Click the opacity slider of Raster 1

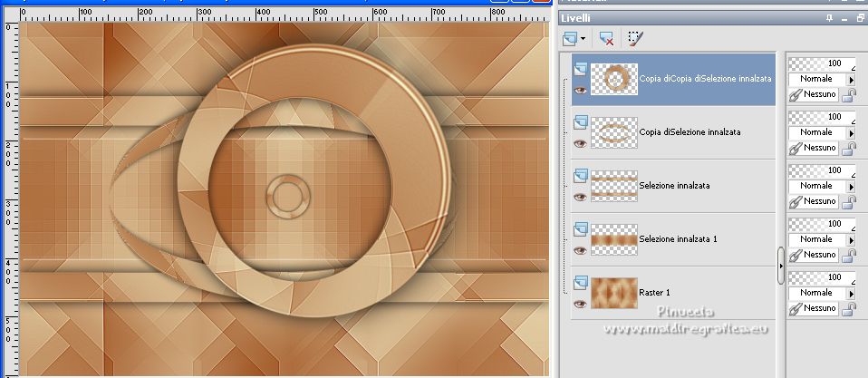[x=822, y=277]
